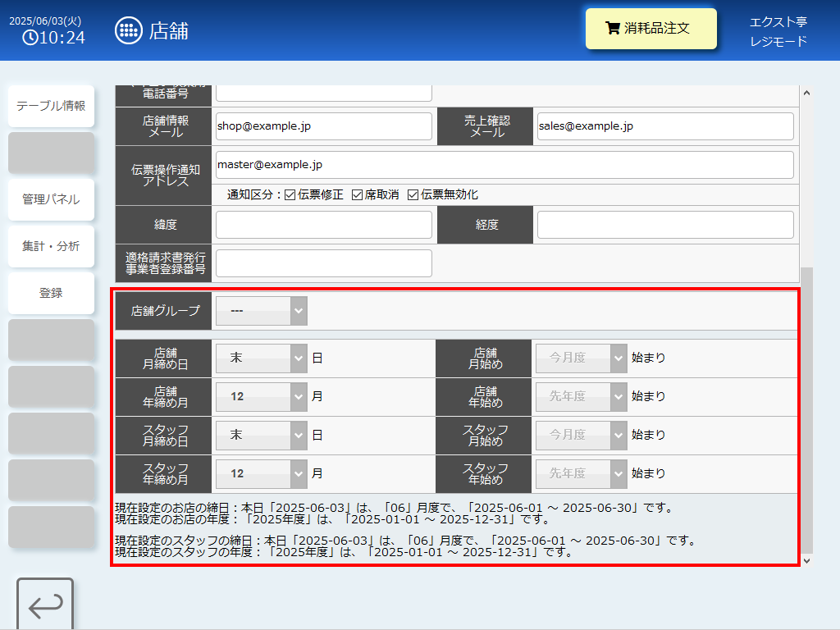Open the スタッフ月締め日 dropdown
Image resolution: width=840 pixels, height=630 pixels.
(262, 435)
